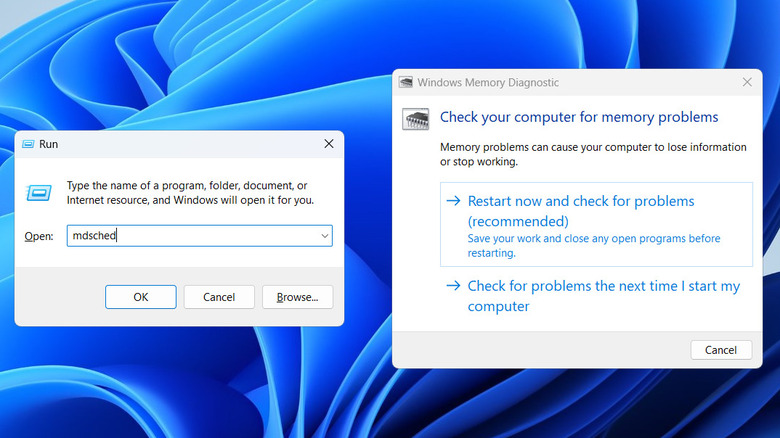Click Cancel in the Run dialog
This screenshot has width=780, height=438.
(219, 297)
